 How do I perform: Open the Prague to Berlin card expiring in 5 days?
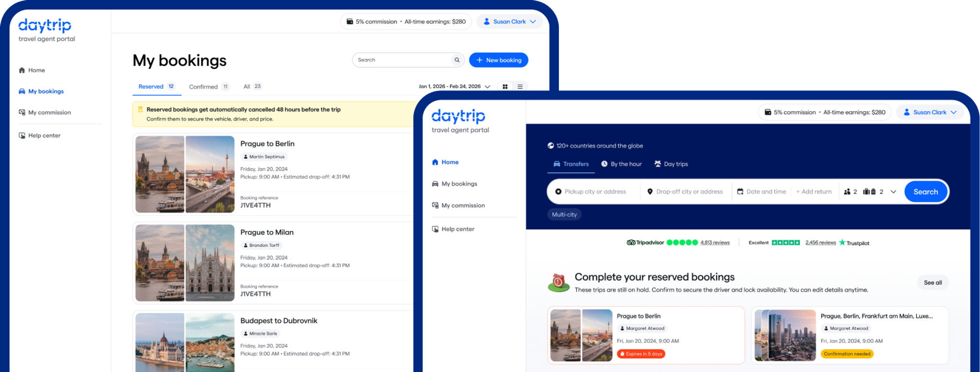click(646, 335)
